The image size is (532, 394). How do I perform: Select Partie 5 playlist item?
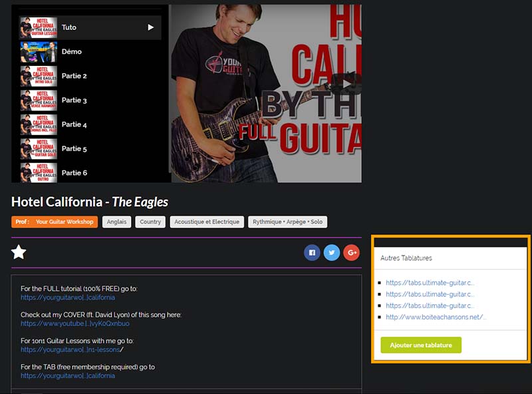pos(90,149)
